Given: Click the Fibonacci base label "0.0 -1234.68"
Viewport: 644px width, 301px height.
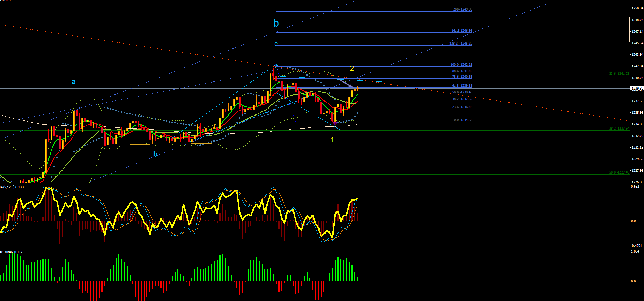Looking at the screenshot, I should coord(463,120).
